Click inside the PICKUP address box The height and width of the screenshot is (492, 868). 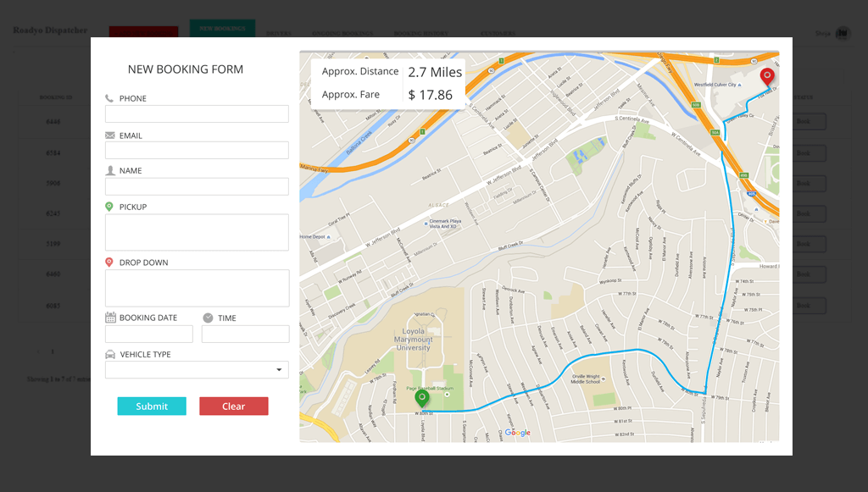(x=197, y=232)
